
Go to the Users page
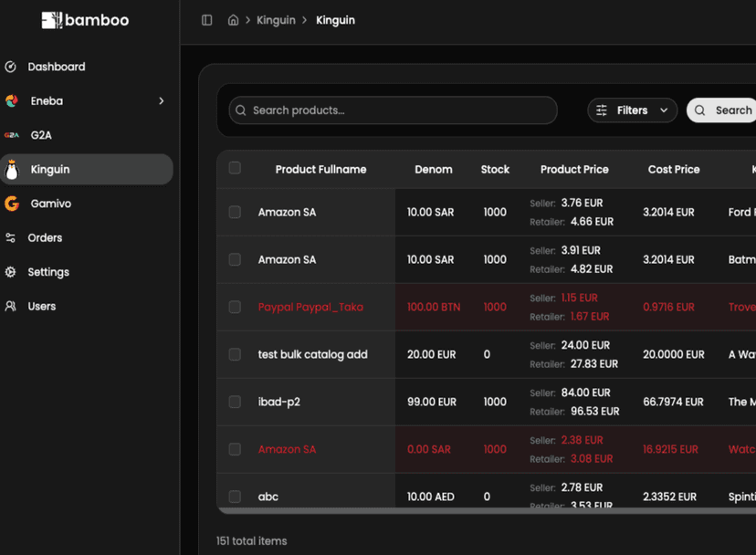coord(41,307)
